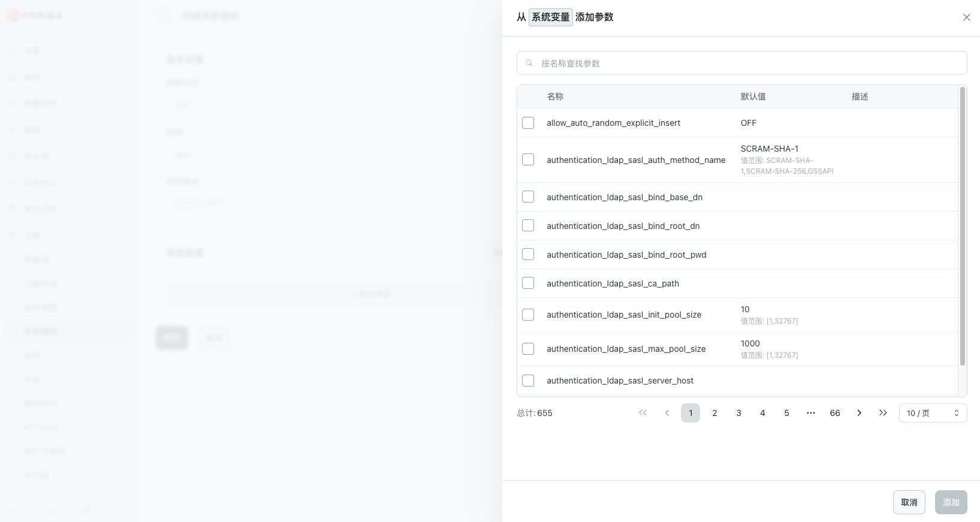This screenshot has height=522, width=980.
Task: Tick authentication_ldap_sasl_ca_path checkbox
Action: (528, 283)
